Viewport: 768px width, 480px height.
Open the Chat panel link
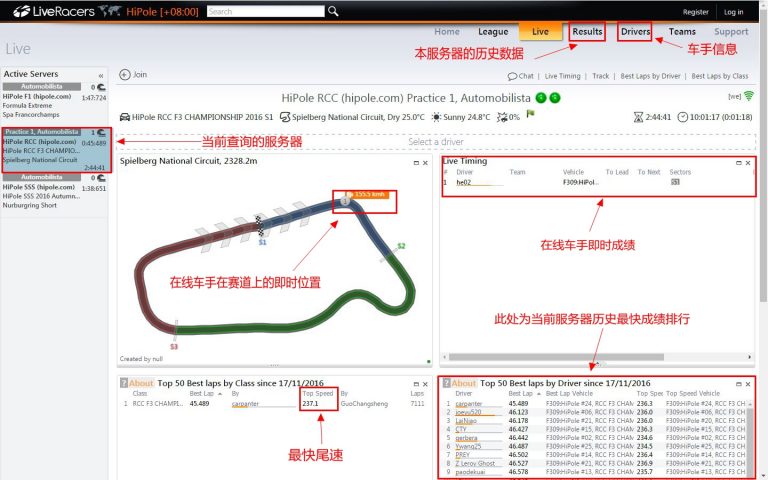coord(521,76)
